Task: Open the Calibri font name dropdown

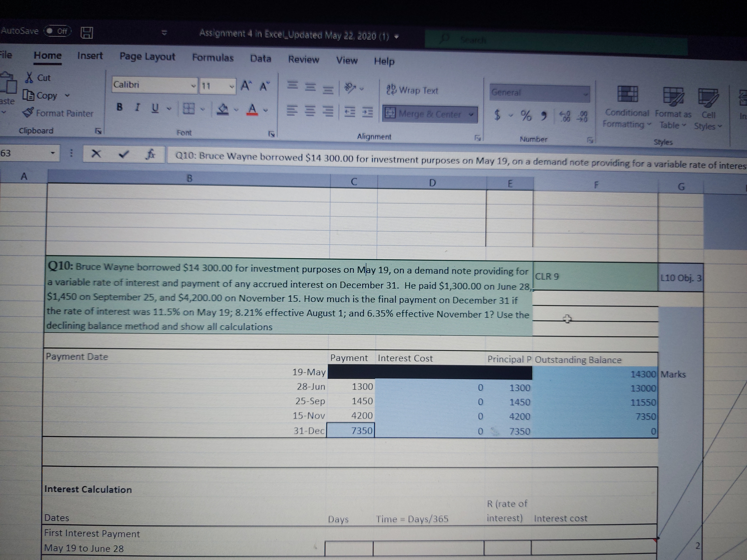Action: tap(193, 86)
